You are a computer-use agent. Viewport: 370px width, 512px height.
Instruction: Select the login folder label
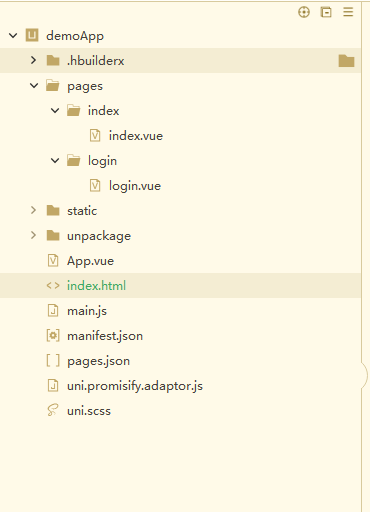102,161
